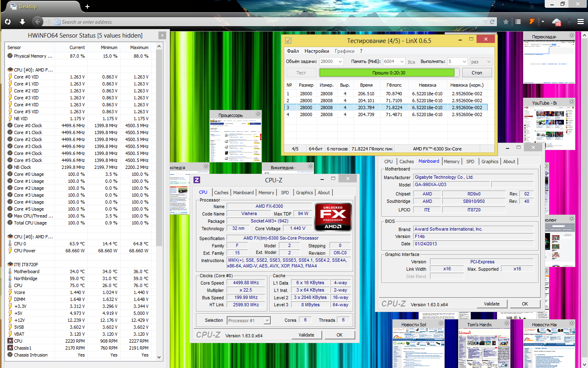Screen dimensions: 588x368
Task: Click the 4499.88 MHz Core Speed value
Action: pyautogui.click(x=246, y=283)
